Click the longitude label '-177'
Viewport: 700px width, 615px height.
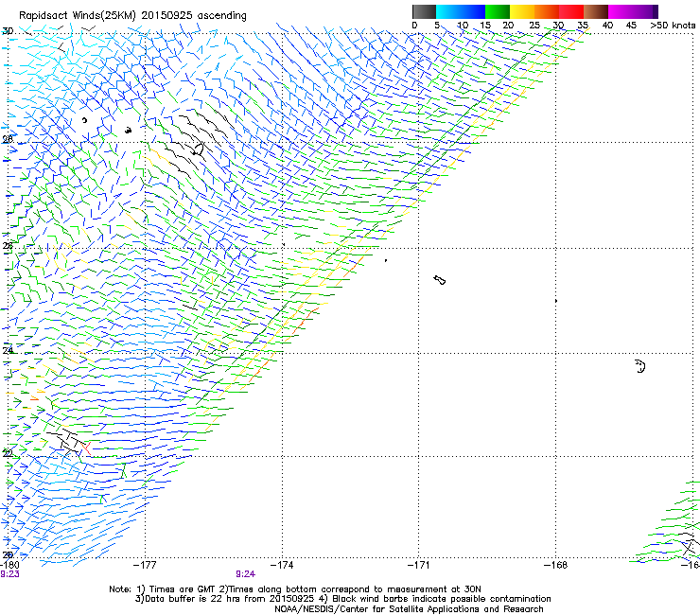145,565
